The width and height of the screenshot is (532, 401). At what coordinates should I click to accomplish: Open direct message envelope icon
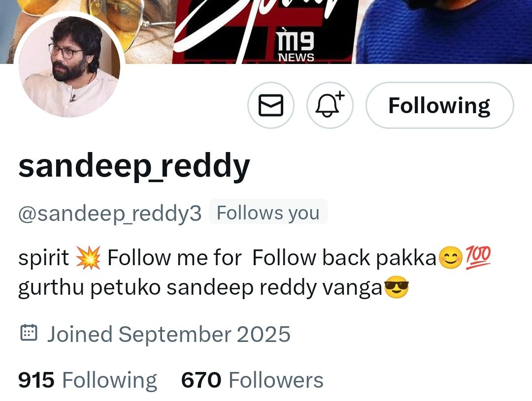(271, 105)
